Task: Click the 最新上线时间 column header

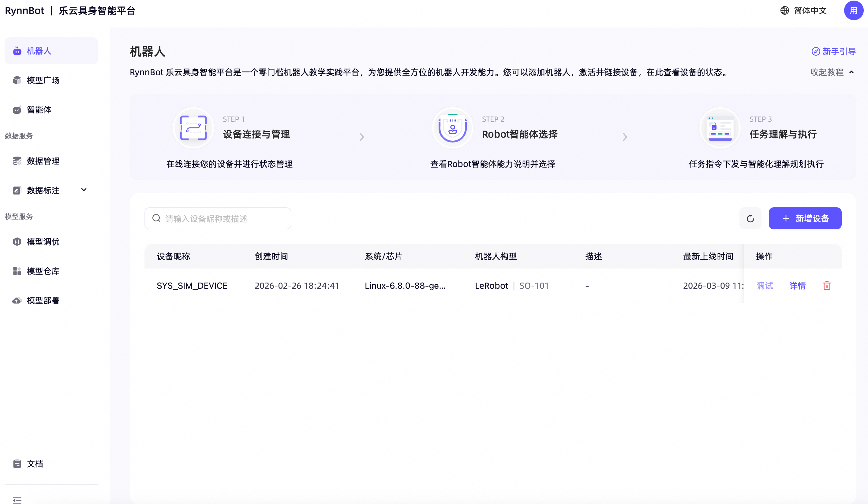Action: 708,257
